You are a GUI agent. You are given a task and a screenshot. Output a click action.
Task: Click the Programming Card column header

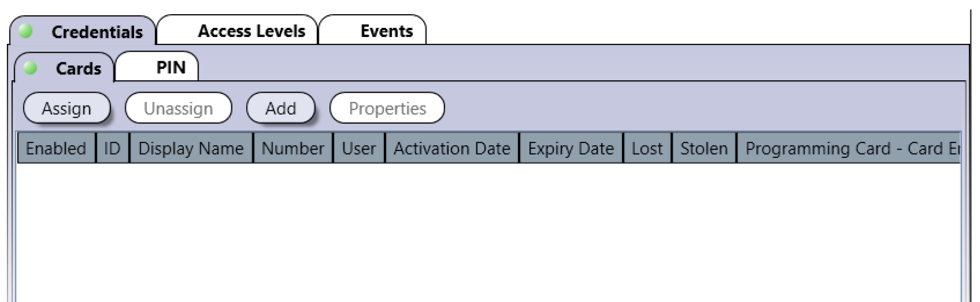(849, 148)
